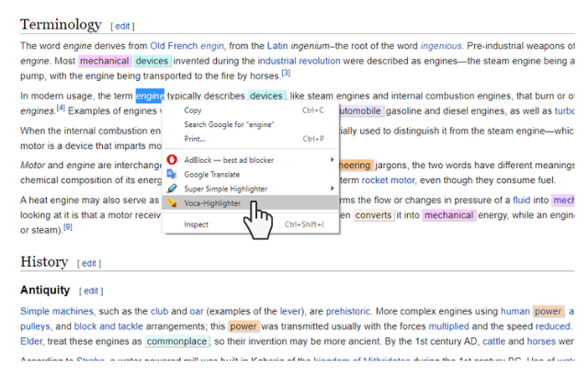Screen dimensions: 588x368
Task: Open the Latin link
Action: pyautogui.click(x=277, y=46)
